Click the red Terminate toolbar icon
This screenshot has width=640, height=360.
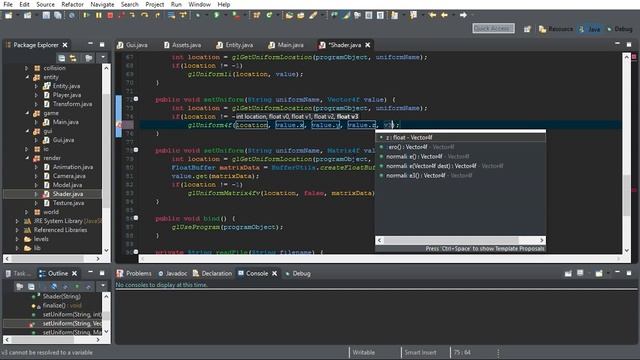tap(110, 15)
